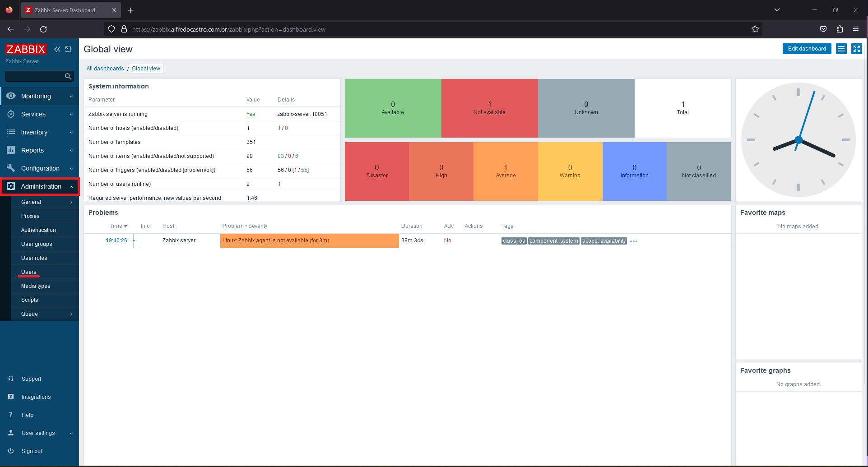Screen dimensions: 868x467
Task: Open problem time 19:40:26 link
Action: click(x=116, y=240)
